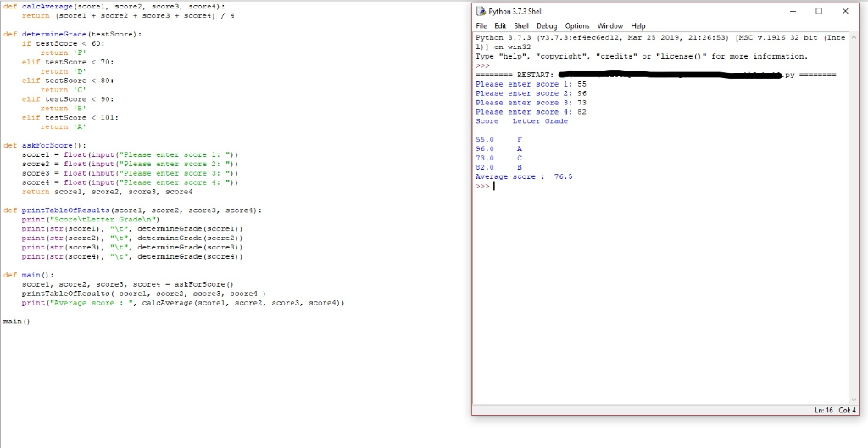Click the 'Type "help", "copyright"' info line
This screenshot has height=448, width=868.
tap(642, 57)
